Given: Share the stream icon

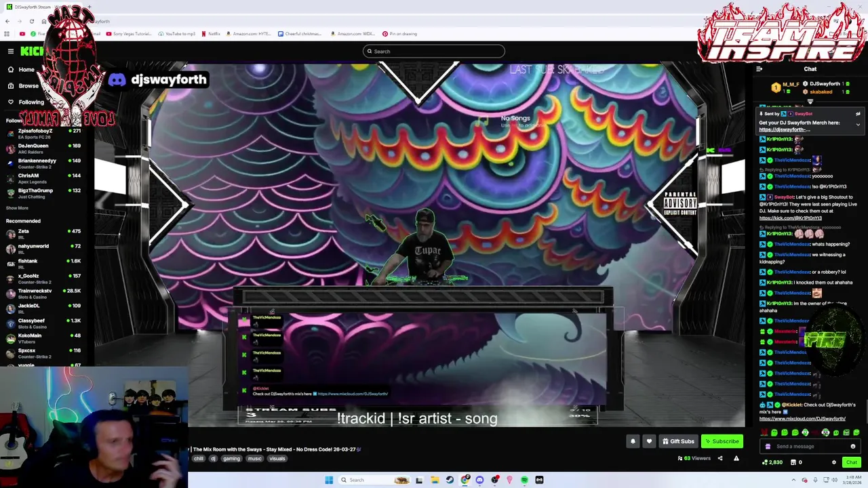Looking at the screenshot, I should 720,459.
